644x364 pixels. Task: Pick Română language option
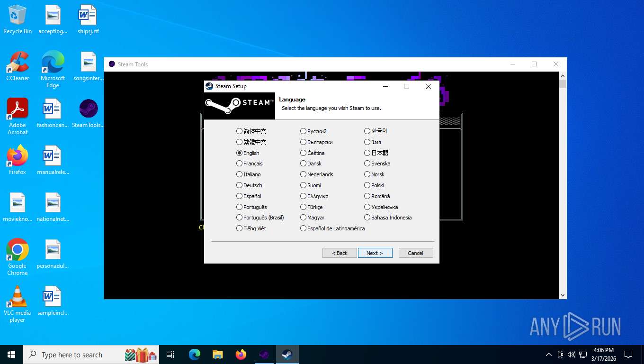click(377, 196)
